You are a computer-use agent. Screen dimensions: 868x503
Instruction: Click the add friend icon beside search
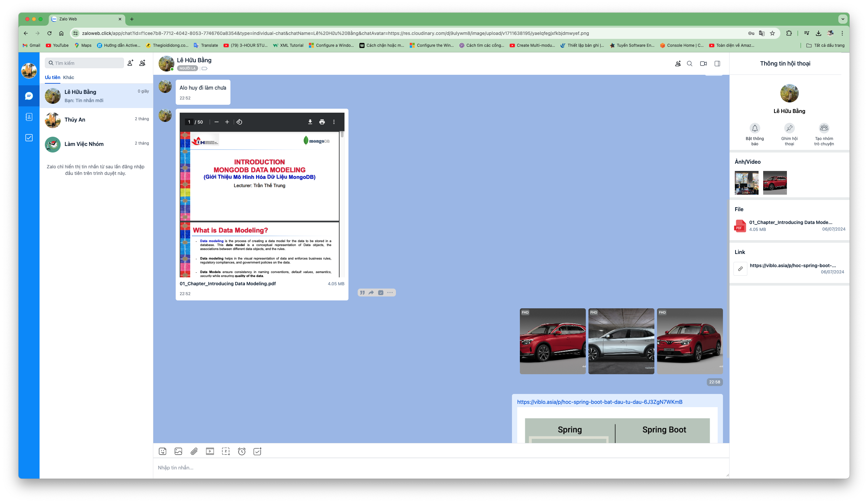(130, 63)
